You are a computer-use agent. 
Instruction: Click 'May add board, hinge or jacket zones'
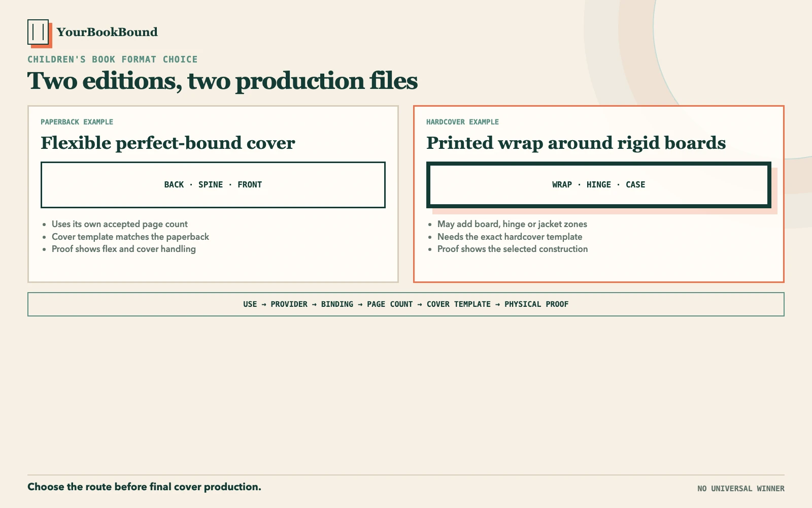[512, 224]
